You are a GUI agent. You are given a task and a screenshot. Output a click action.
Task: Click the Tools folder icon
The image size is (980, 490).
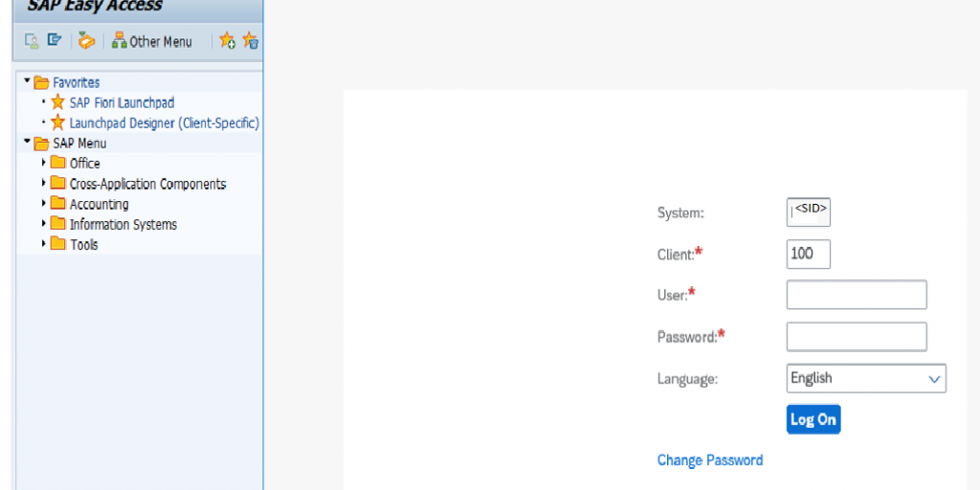click(x=58, y=244)
